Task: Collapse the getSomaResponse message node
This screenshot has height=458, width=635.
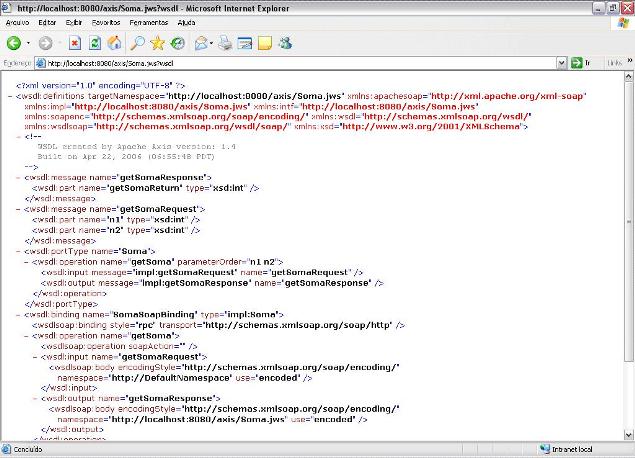Action: [24, 177]
